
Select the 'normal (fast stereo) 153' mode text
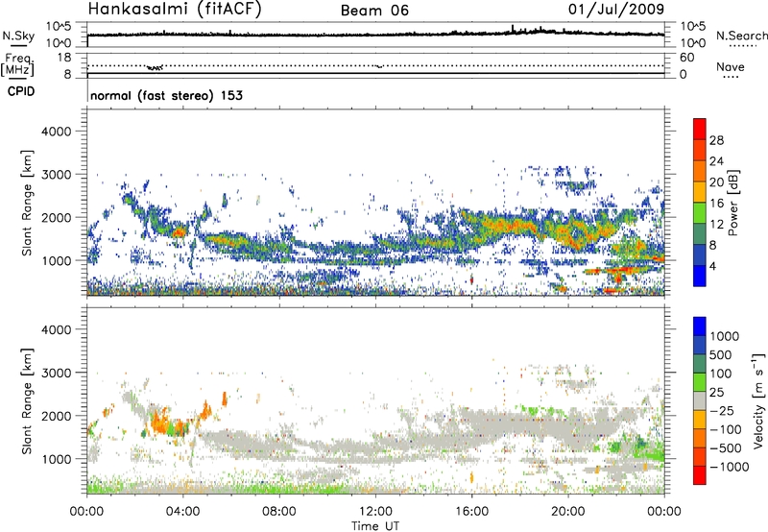click(166, 95)
